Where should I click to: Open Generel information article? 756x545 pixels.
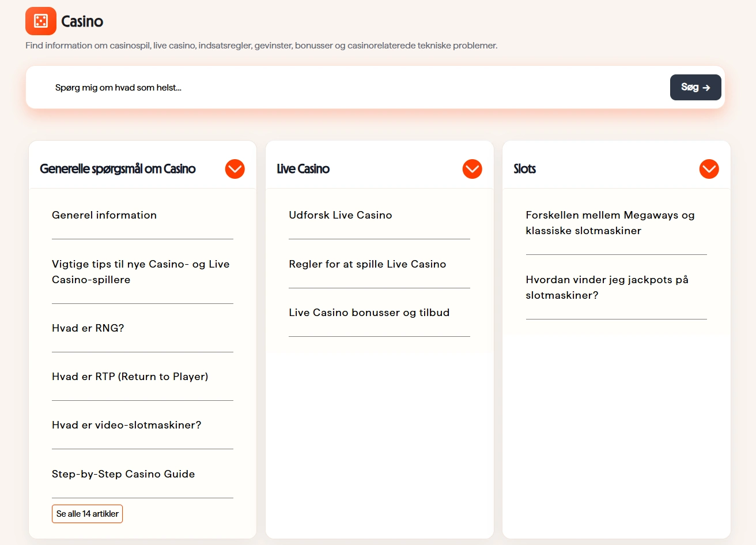coord(104,215)
